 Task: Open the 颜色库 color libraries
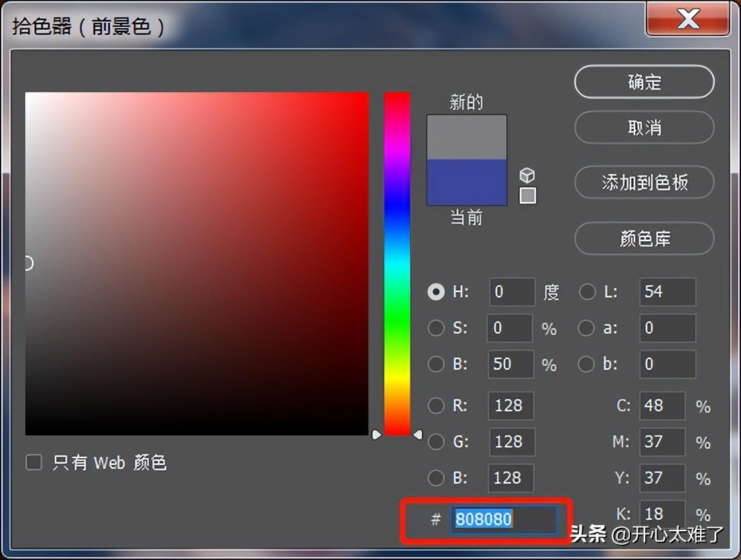tap(644, 238)
